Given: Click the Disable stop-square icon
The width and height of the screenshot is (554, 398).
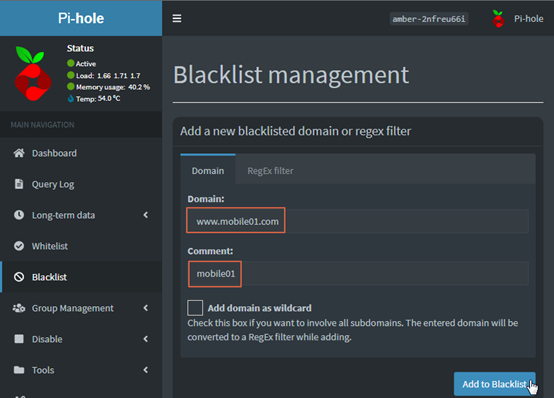Looking at the screenshot, I should (x=19, y=339).
